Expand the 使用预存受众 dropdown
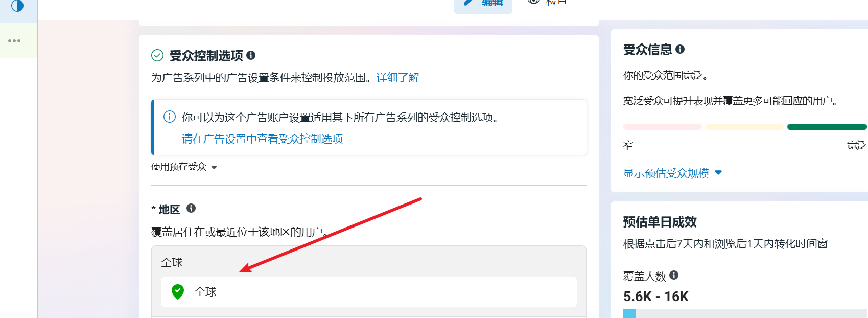Viewport: 868px width, 318px height. tap(184, 167)
